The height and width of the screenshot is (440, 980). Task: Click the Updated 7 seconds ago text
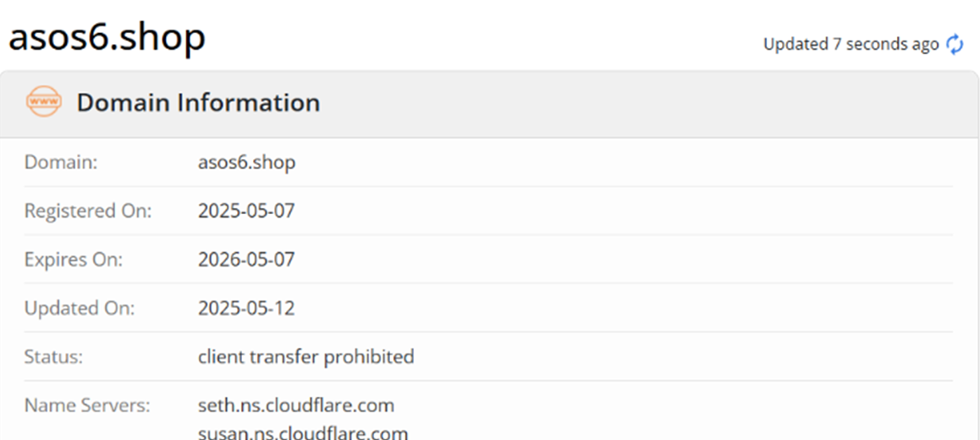[851, 44]
